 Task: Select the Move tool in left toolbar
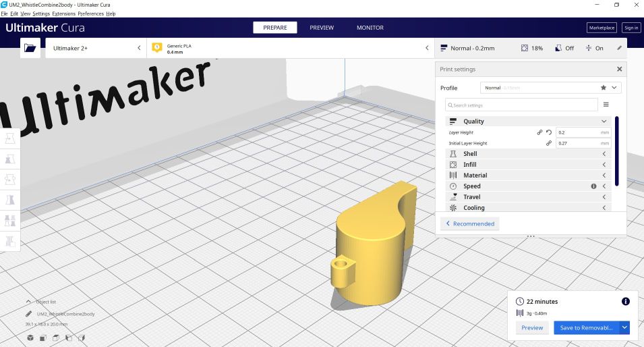click(10, 139)
